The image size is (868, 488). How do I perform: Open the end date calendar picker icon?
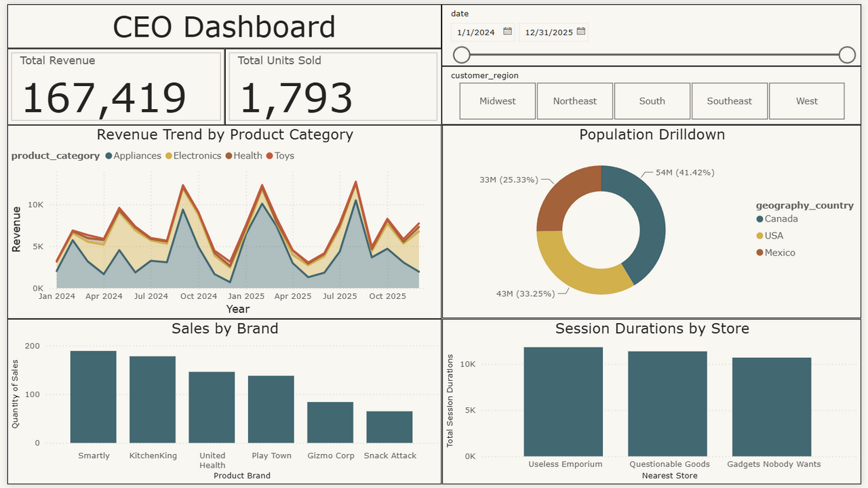[580, 32]
